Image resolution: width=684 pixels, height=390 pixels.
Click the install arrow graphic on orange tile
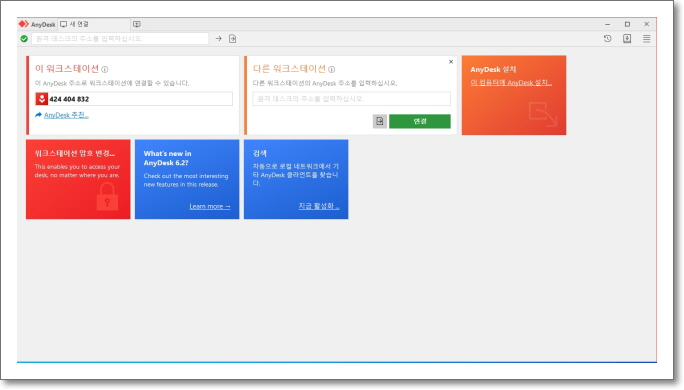click(543, 114)
